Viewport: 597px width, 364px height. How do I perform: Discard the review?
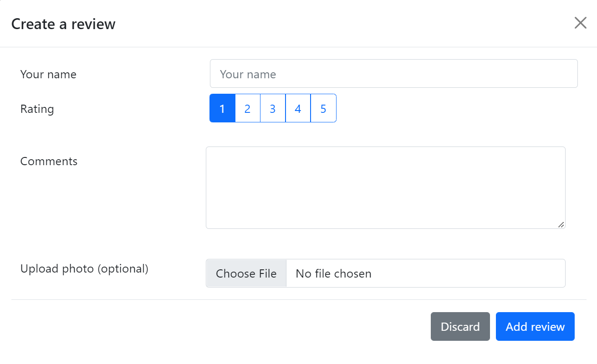pos(460,327)
